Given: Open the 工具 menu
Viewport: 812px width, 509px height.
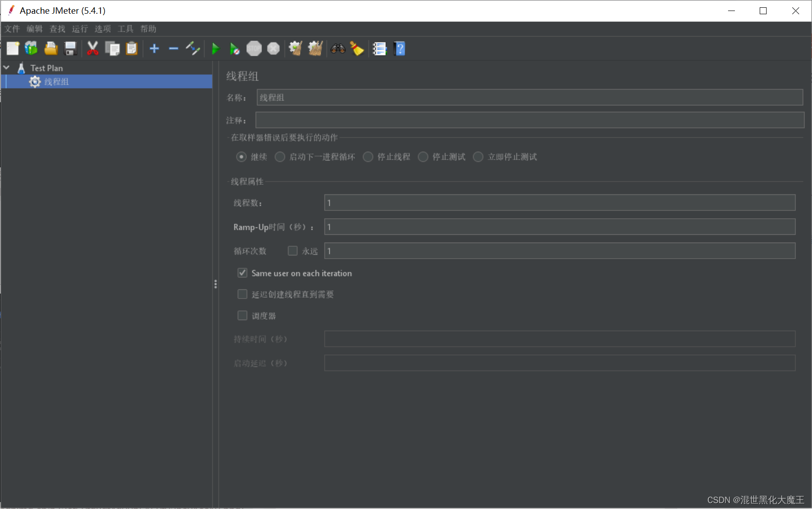Looking at the screenshot, I should pos(125,29).
